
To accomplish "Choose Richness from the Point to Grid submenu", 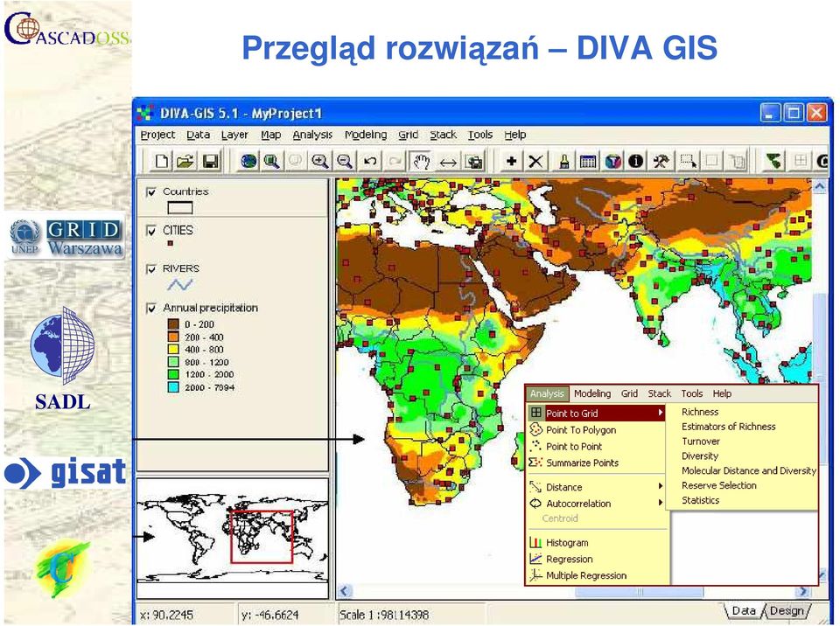I will click(x=700, y=412).
